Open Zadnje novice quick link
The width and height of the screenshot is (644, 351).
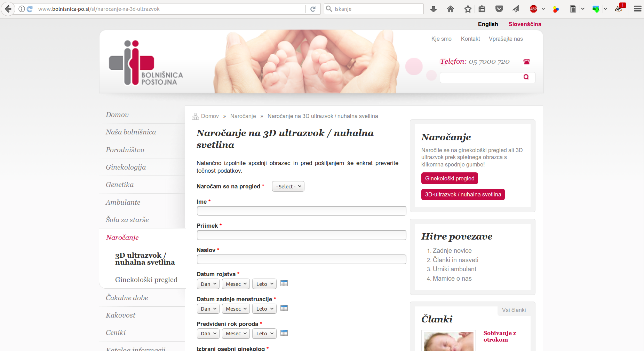click(x=452, y=251)
